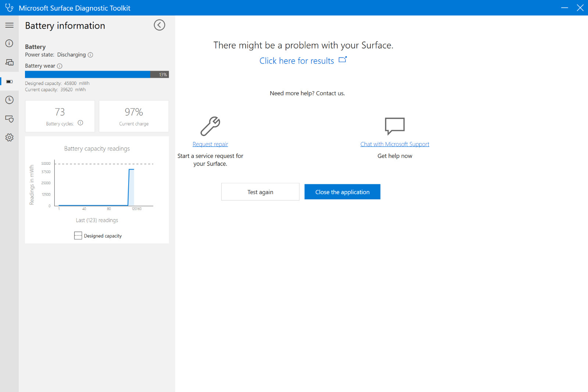The image size is (588, 392).
Task: Open the Request repair link
Action: click(210, 144)
